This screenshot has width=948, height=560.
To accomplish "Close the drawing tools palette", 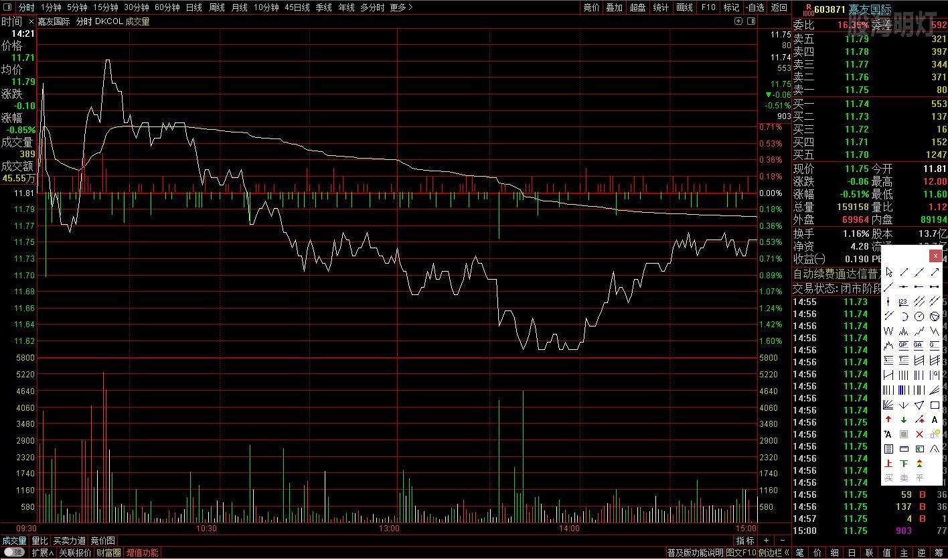I will pyautogui.click(x=935, y=256).
